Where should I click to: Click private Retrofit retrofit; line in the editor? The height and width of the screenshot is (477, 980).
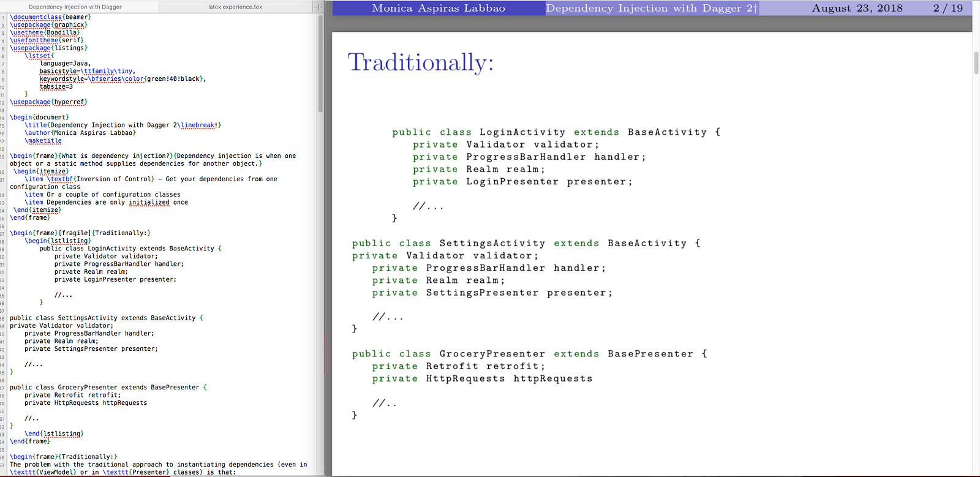pos(73,395)
